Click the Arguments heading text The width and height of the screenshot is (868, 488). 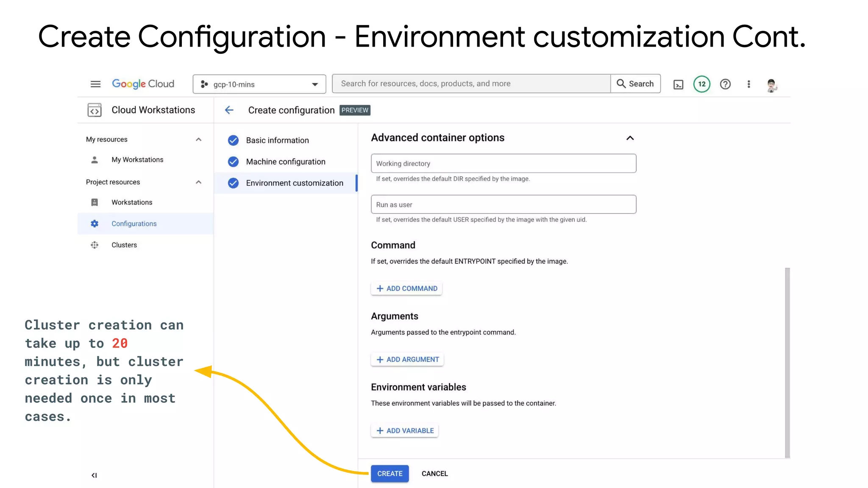pos(394,316)
